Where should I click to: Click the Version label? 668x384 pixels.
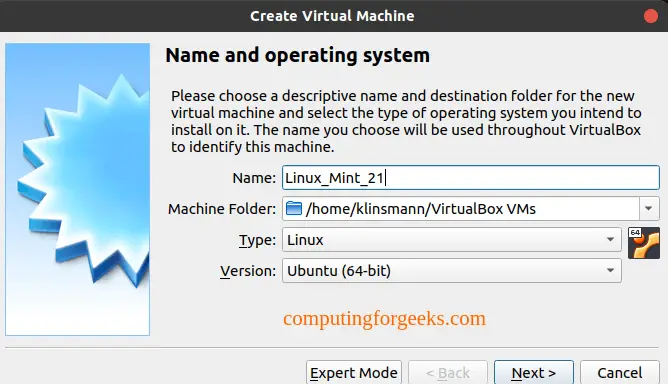coord(248,271)
